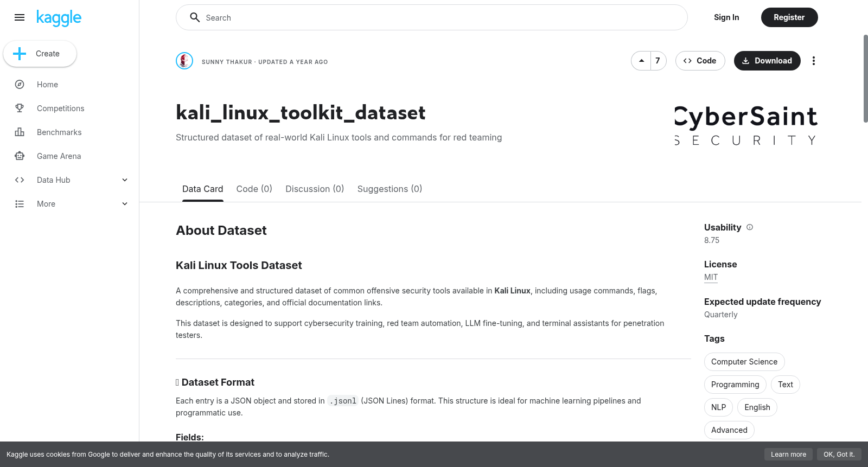Switch to the Data Card tab
868x467 pixels.
pos(203,189)
